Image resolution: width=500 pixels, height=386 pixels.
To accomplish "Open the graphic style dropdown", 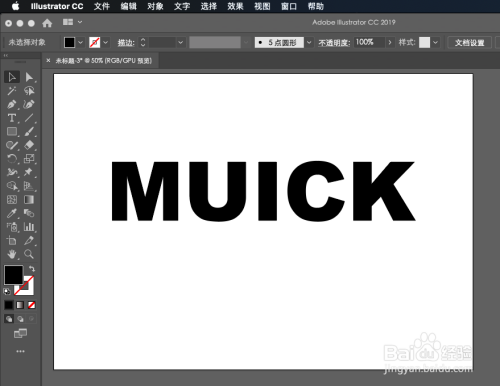I will [x=435, y=42].
